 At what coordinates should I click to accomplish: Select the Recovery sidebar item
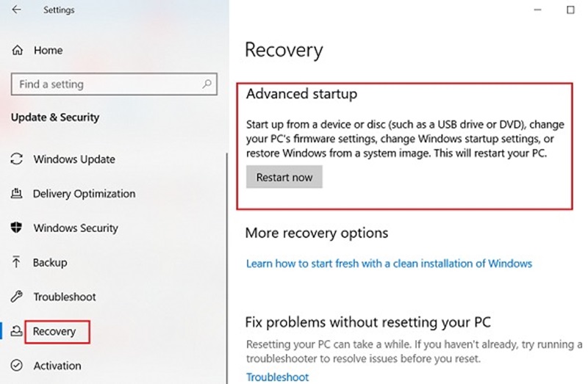[x=54, y=331]
